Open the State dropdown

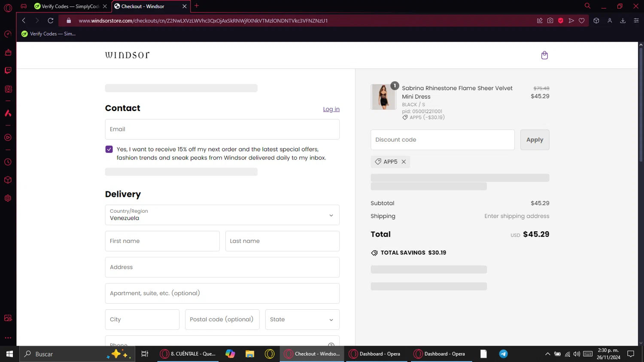302,320
